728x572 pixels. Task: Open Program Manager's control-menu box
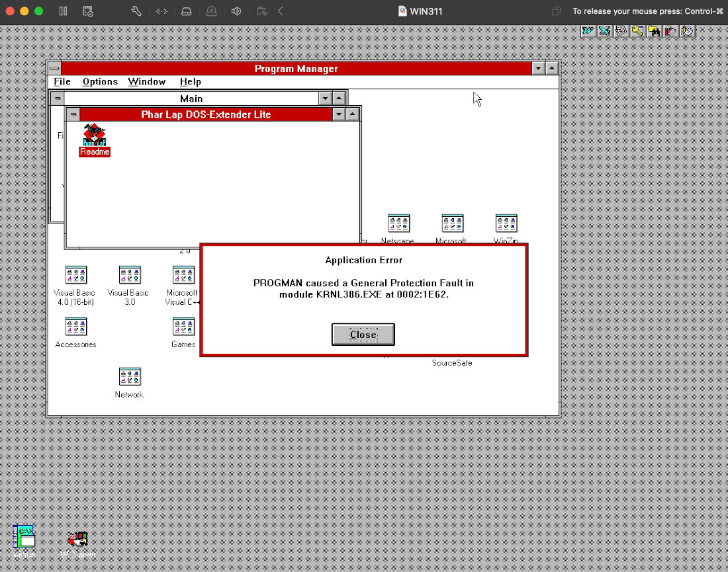54,69
